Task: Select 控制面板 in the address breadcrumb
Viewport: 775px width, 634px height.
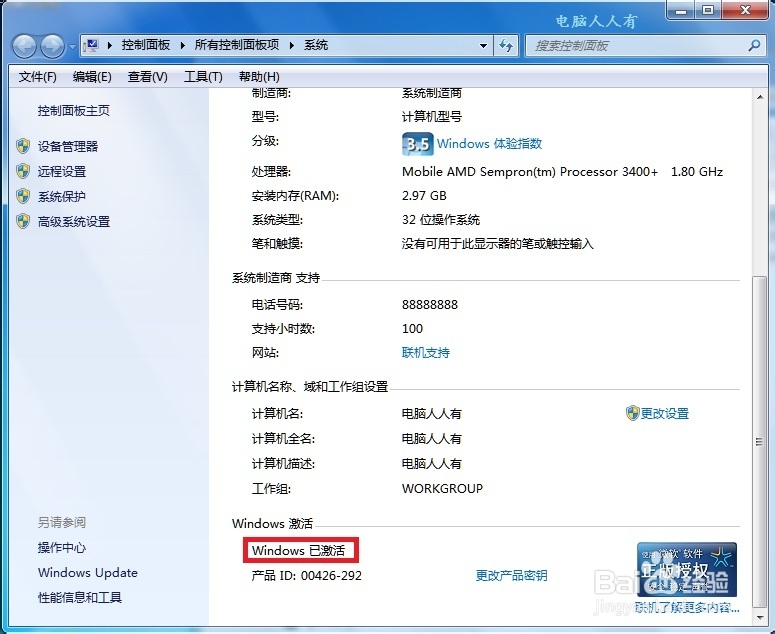Action: (x=146, y=45)
